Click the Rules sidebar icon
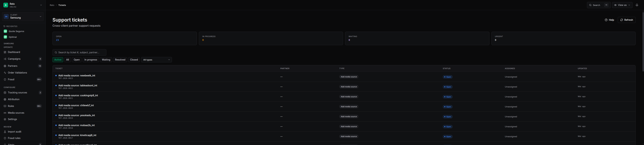 tap(5, 106)
